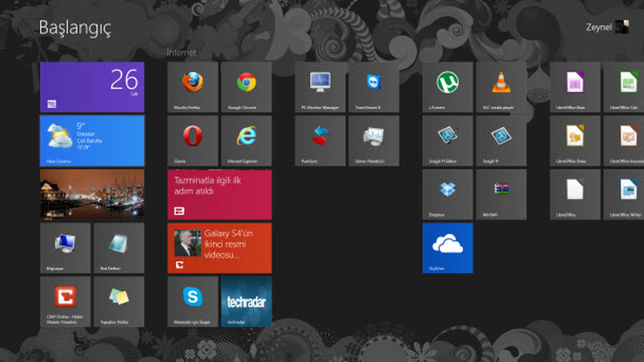Open the SkyDrive tile
Image resolution: width=644 pixels, height=362 pixels.
[x=448, y=248]
